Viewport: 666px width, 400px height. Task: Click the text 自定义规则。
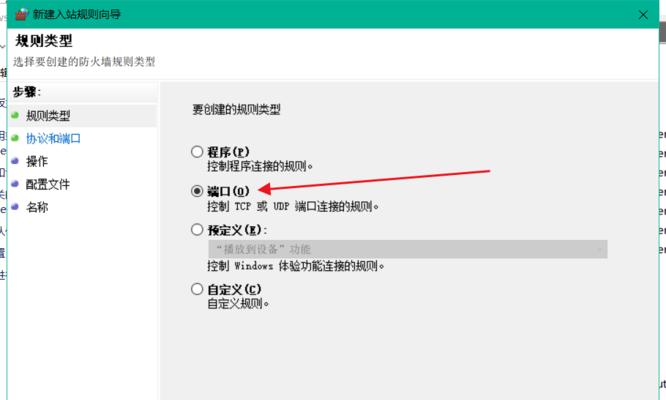(238, 304)
